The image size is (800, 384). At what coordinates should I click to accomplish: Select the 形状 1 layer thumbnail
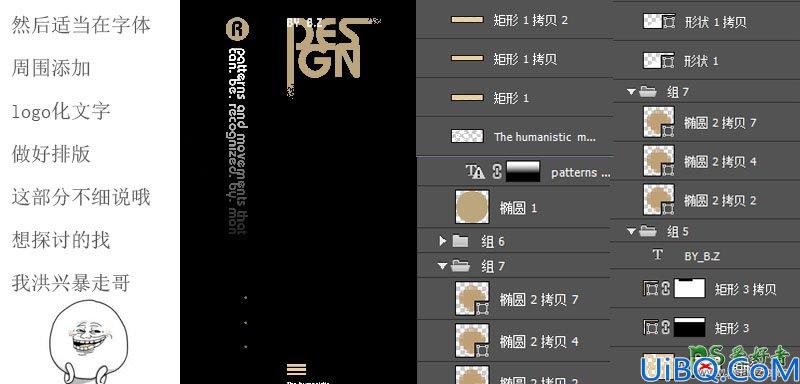coord(659,60)
